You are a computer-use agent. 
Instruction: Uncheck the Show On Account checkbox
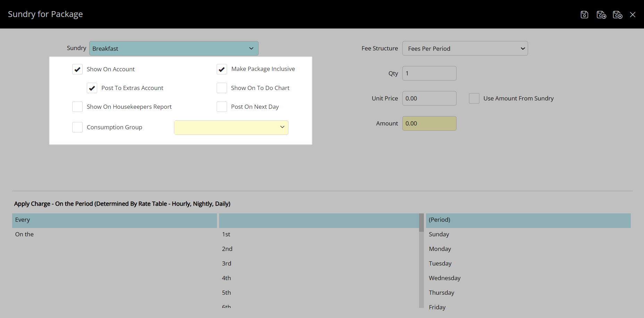77,69
